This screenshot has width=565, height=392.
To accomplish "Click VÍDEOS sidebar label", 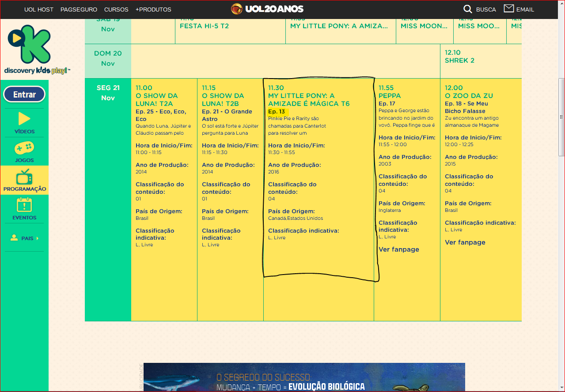I will 24,132.
